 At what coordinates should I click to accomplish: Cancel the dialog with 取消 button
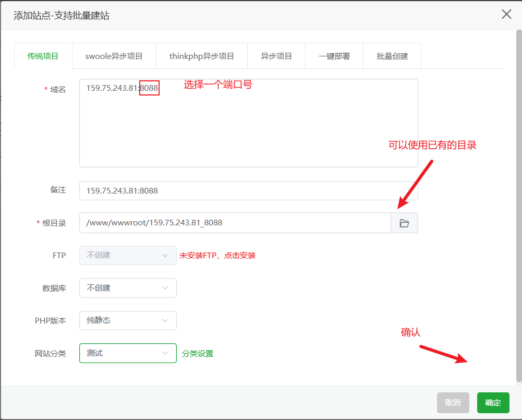(x=453, y=402)
